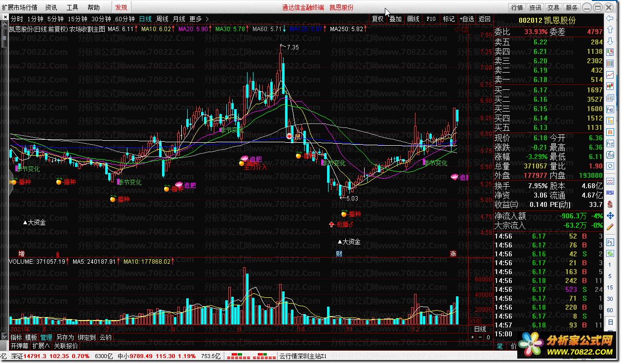Switch to 15-minute sidebar period '15'
This screenshot has width=622, height=364.
pyautogui.click(x=610, y=287)
